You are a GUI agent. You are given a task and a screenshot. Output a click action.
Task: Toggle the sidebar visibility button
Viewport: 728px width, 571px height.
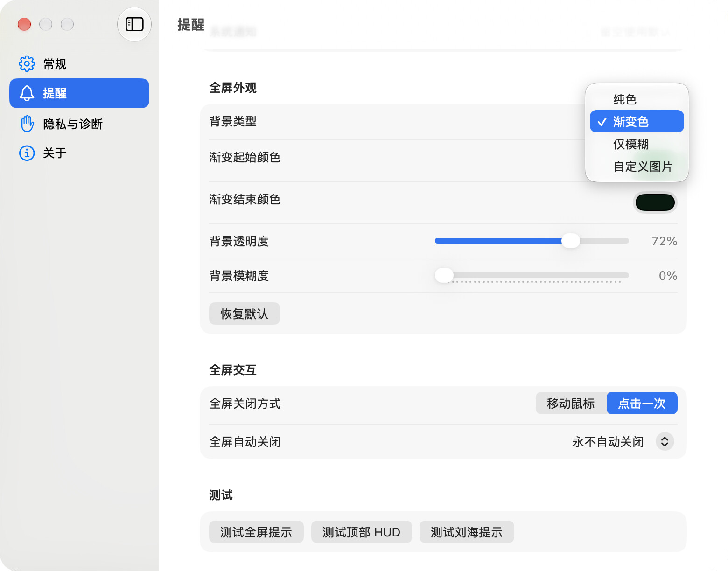134,24
